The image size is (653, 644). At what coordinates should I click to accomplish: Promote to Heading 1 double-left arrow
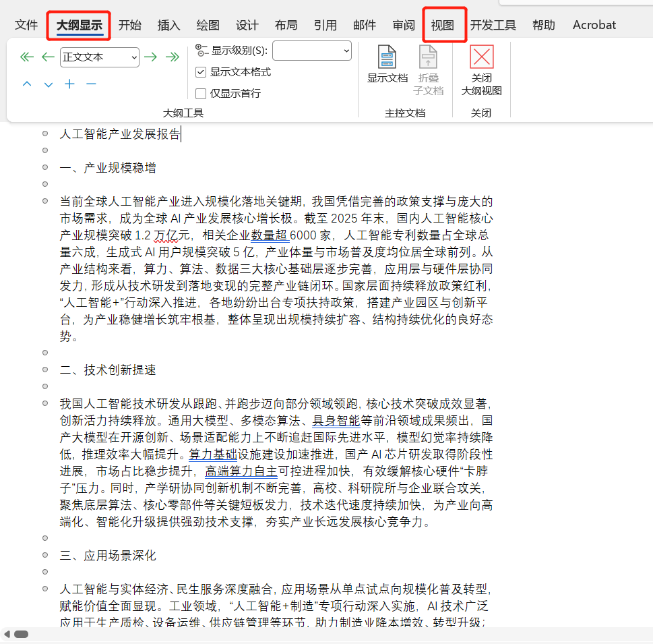pyautogui.click(x=27, y=57)
